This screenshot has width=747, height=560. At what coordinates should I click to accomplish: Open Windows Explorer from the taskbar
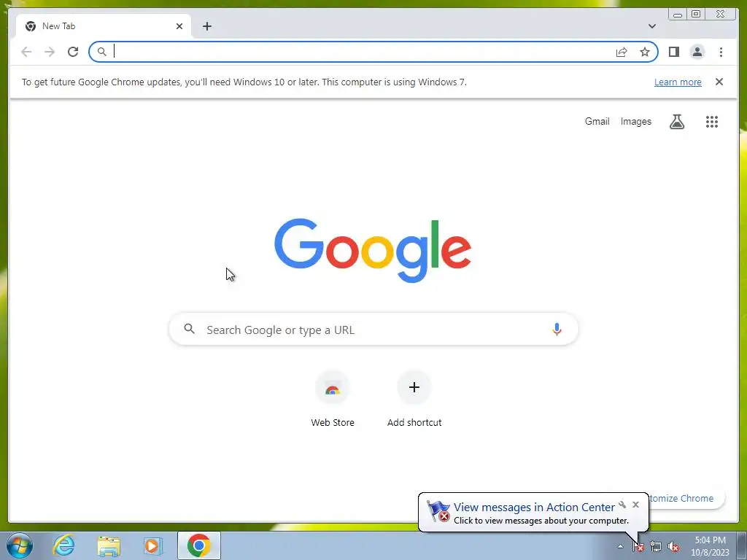109,545
